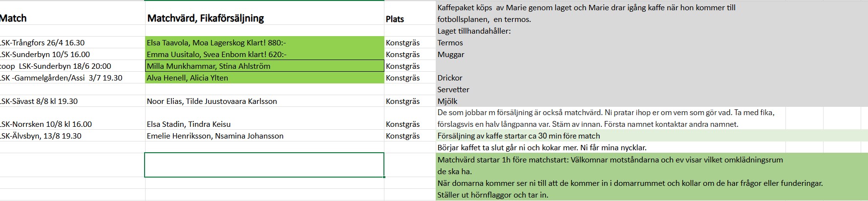Screen dimensions: 868x201
Task: Select the coop LSK-Sunderbyn 18/6 20:00 cell
Action: [x=56, y=66]
